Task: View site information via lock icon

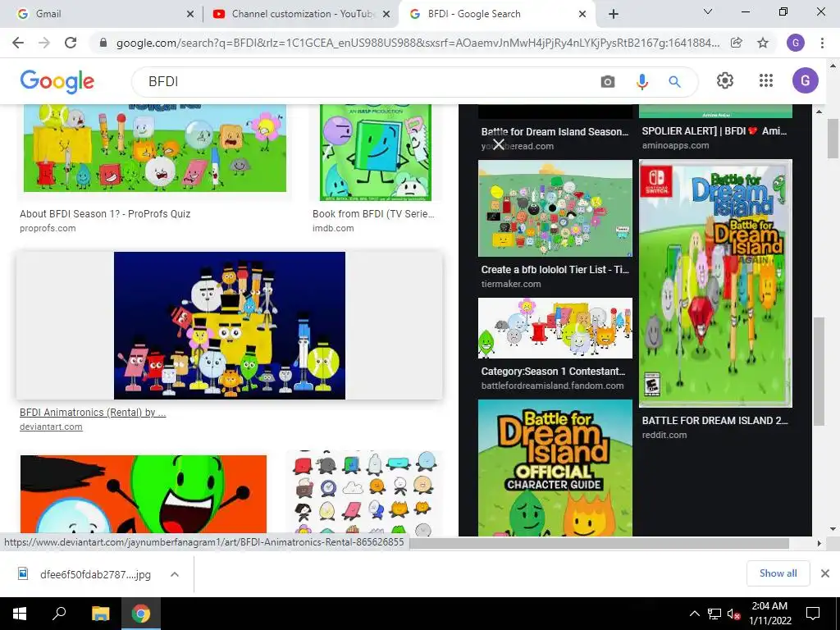Action: (x=103, y=43)
